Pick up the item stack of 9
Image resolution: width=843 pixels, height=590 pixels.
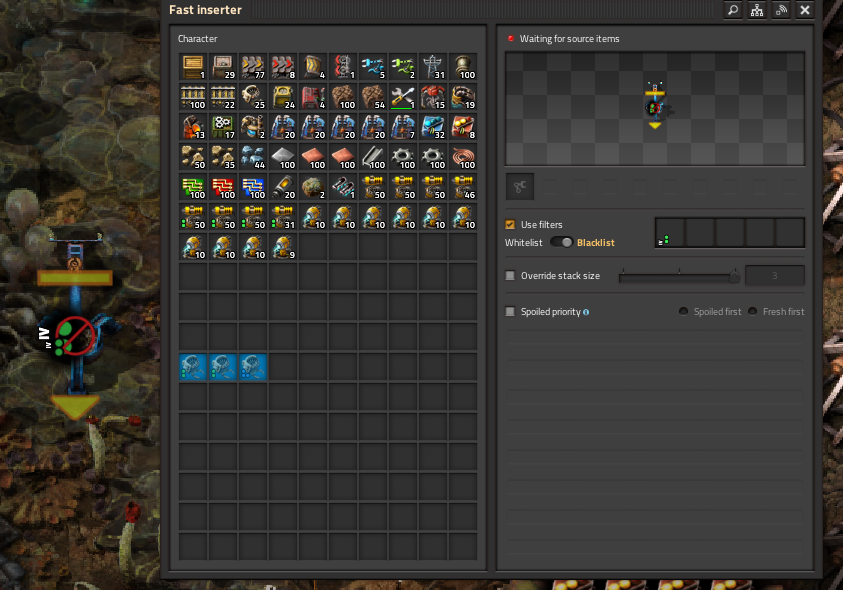(283, 248)
